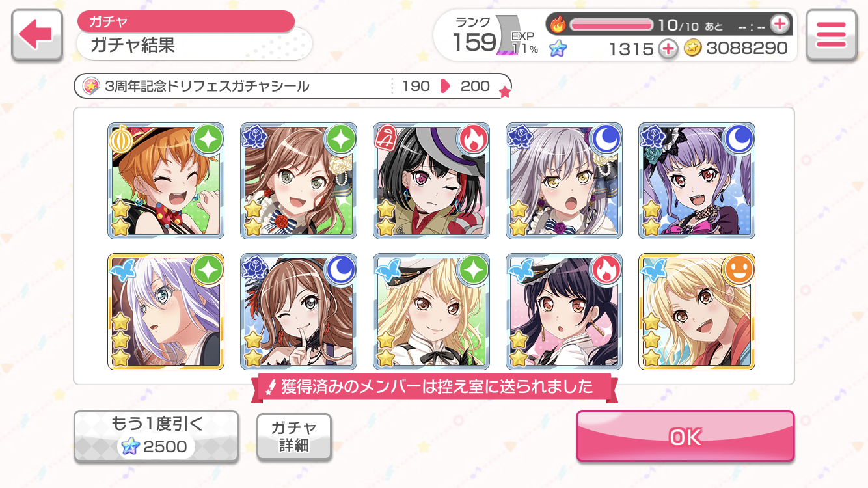Select the black-haired winking girl card

coord(431,180)
